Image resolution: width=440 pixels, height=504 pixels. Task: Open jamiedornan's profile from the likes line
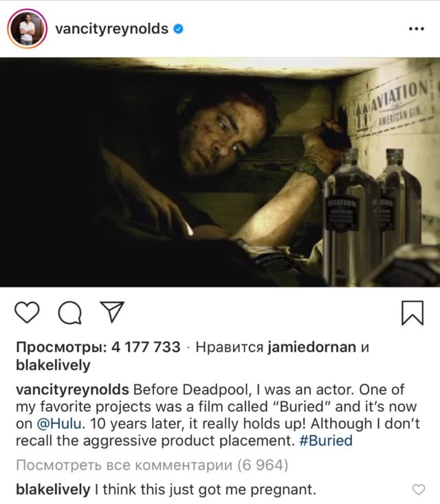click(x=311, y=347)
